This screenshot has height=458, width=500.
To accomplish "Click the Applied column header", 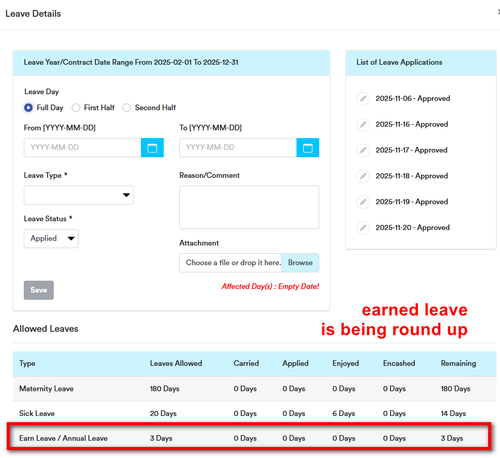I will point(295,363).
